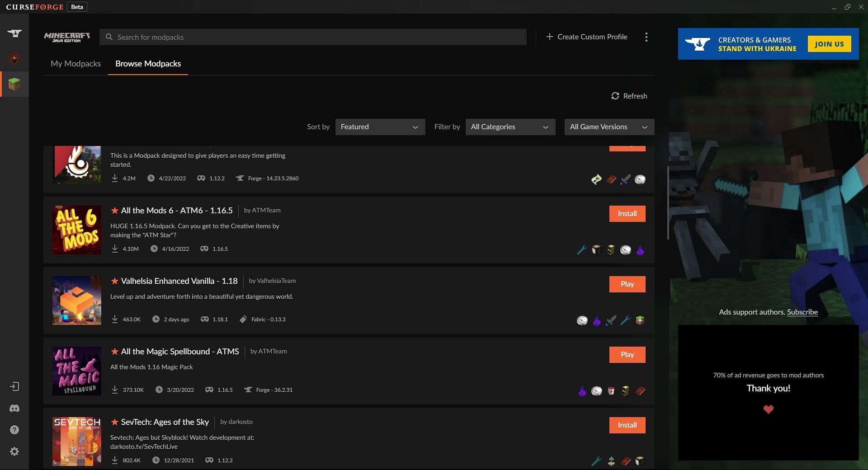
Task: Expand the Sort by Featured dropdown
Action: 380,127
